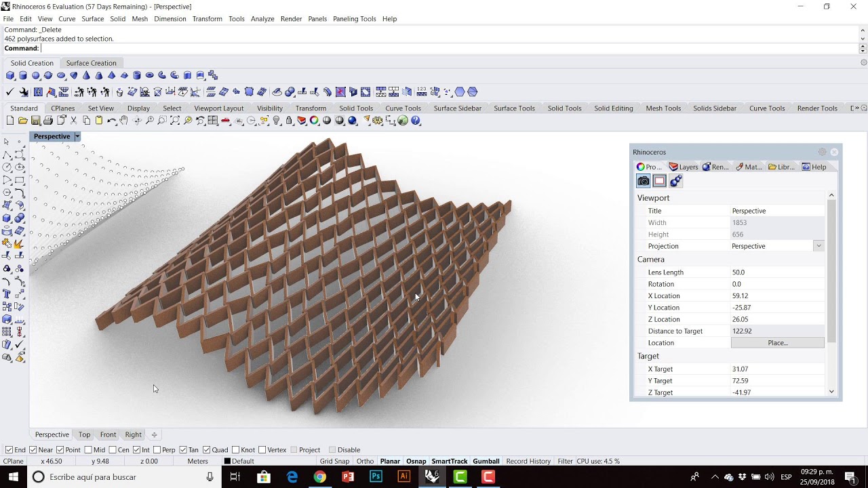The height and width of the screenshot is (488, 868).
Task: Toggle the Near osnap checkbox
Action: (33, 450)
